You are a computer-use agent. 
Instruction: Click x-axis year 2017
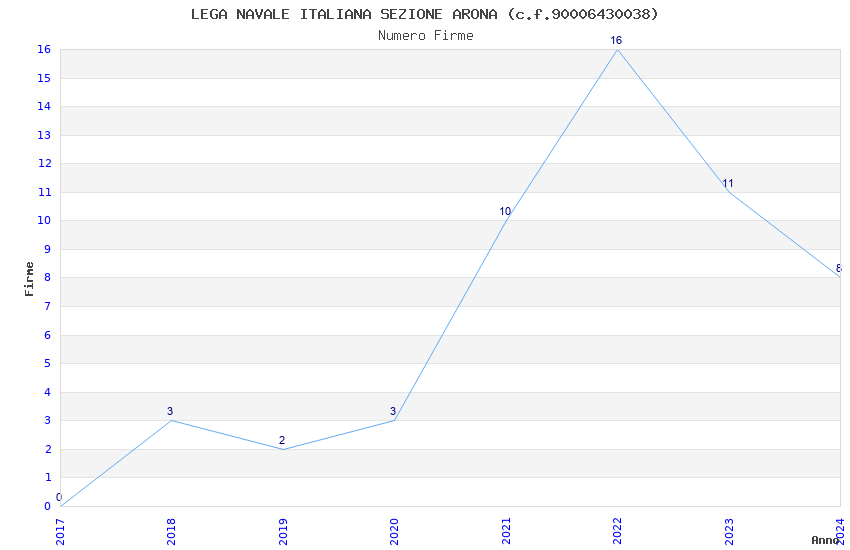point(60,532)
